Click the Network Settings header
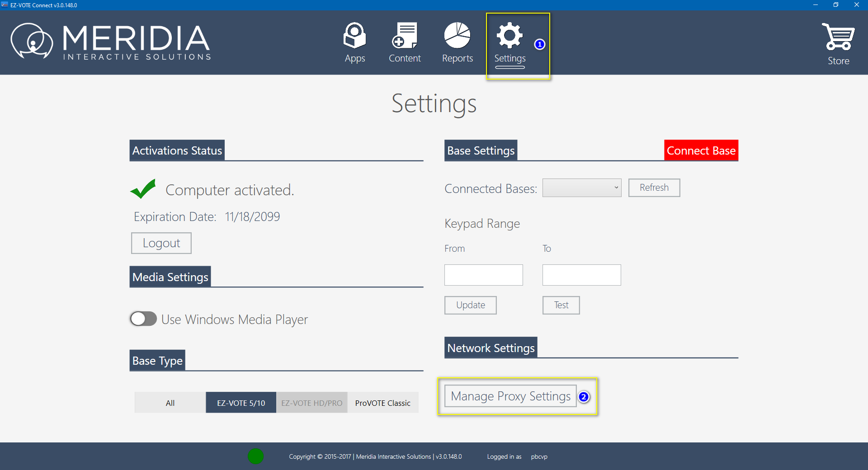Screen dimensions: 868x470 pos(491,348)
